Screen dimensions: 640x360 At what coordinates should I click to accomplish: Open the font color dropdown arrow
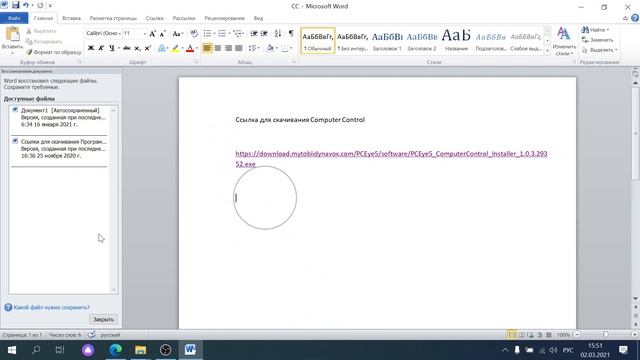point(197,49)
